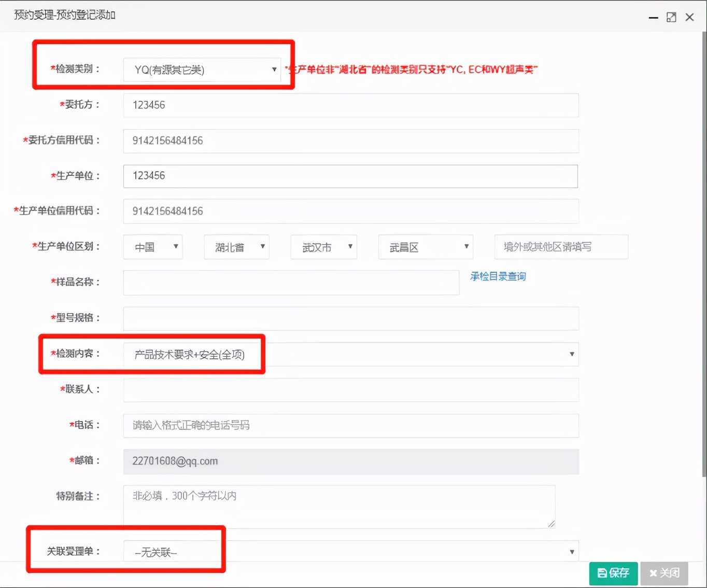Click the 电话 phone number input field
This screenshot has width=707, height=588.
[x=350, y=426]
